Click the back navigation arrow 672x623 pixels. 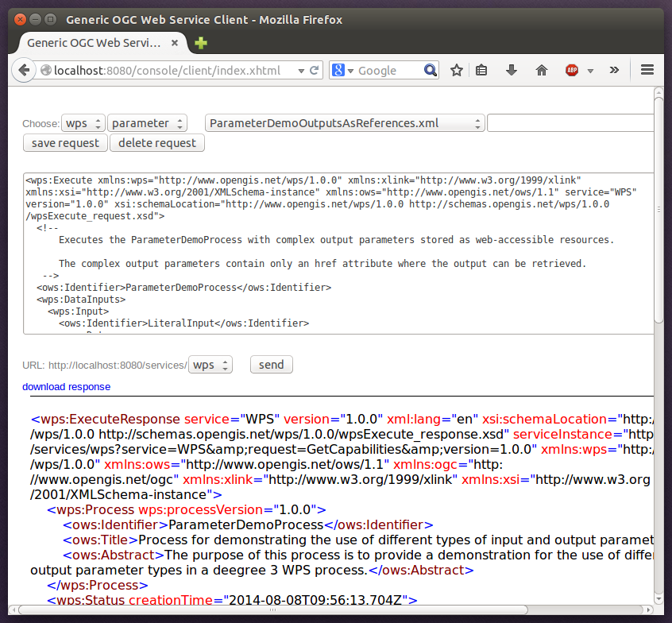[x=24, y=70]
